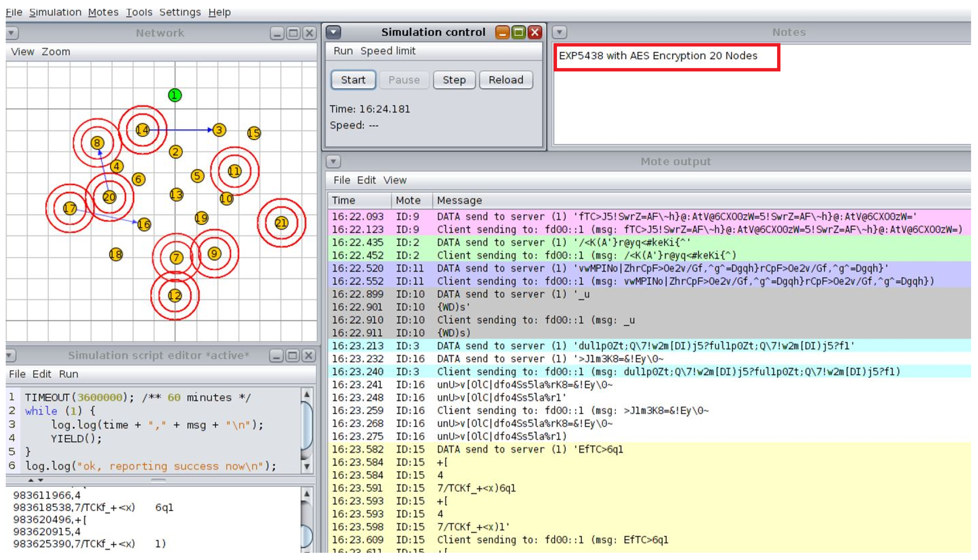Click mote 18 in the network panel
The image size is (978, 560).
click(116, 254)
